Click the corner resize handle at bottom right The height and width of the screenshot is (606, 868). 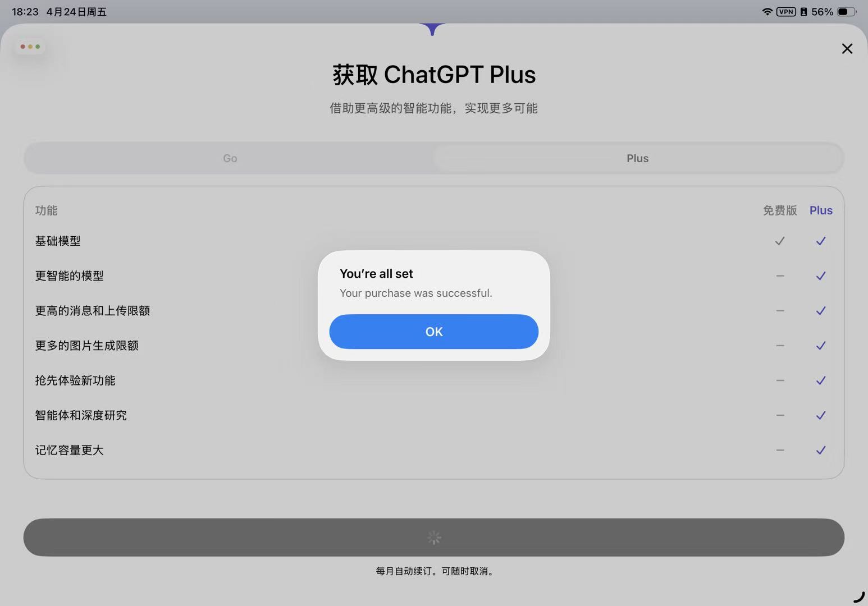pyautogui.click(x=859, y=596)
